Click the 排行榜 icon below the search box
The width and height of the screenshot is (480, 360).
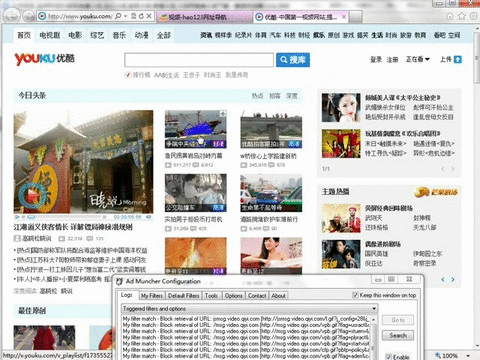tap(127, 75)
